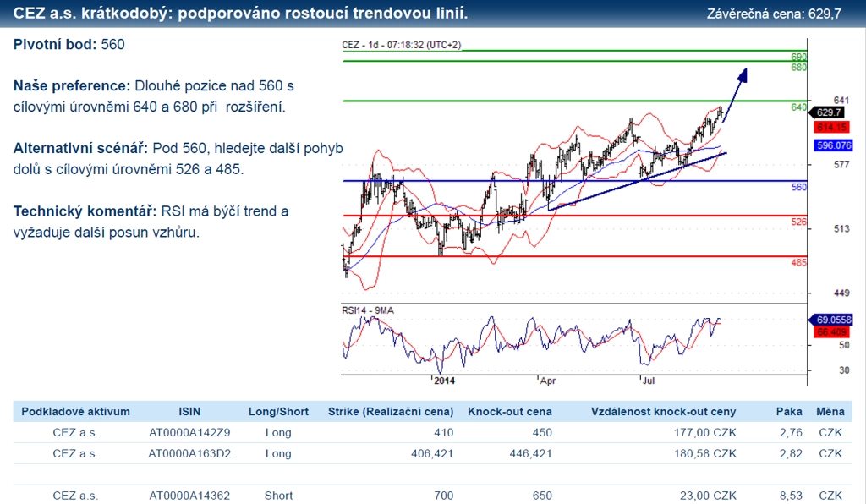This screenshot has width=866, height=504.
Task: Select the red 526 support level label
Action: click(x=798, y=222)
